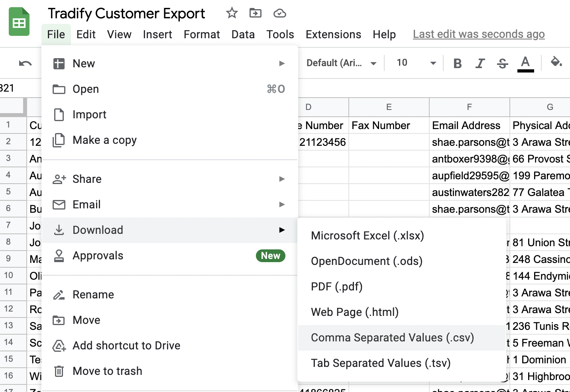The width and height of the screenshot is (570, 392).
Task: Open the last edit version history link
Action: click(x=479, y=34)
